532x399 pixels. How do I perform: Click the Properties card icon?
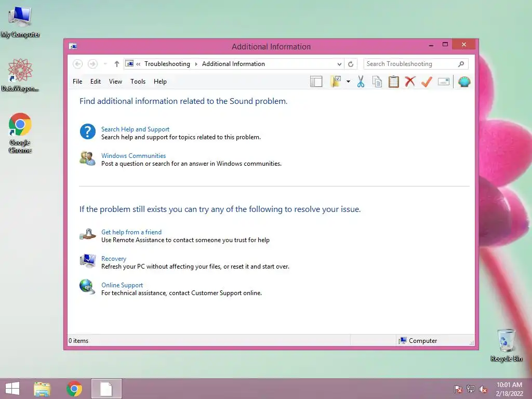pos(444,82)
